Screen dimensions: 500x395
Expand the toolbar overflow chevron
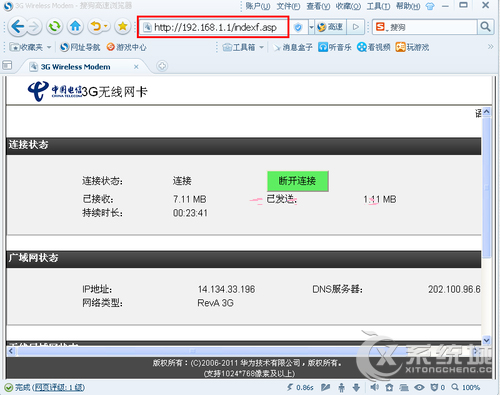(x=490, y=47)
